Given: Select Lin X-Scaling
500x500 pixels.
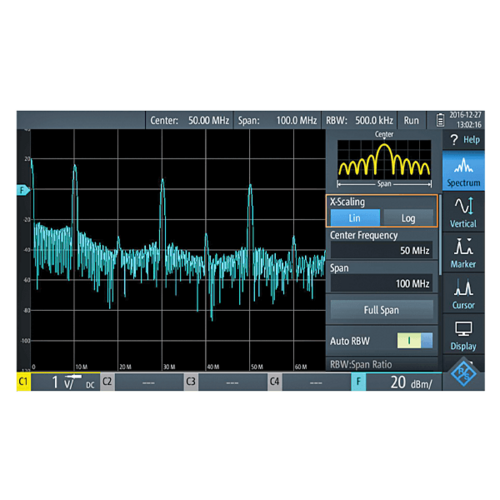Looking at the screenshot, I should coord(355,218).
